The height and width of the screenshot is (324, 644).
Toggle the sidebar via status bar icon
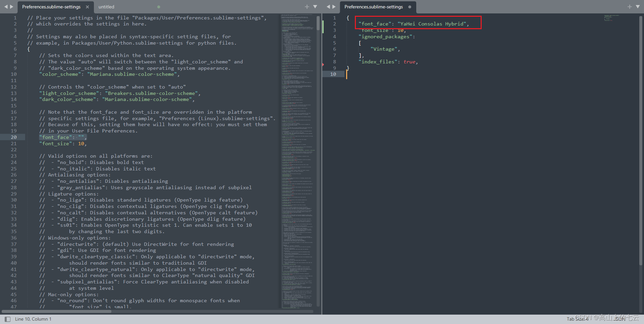click(7, 319)
